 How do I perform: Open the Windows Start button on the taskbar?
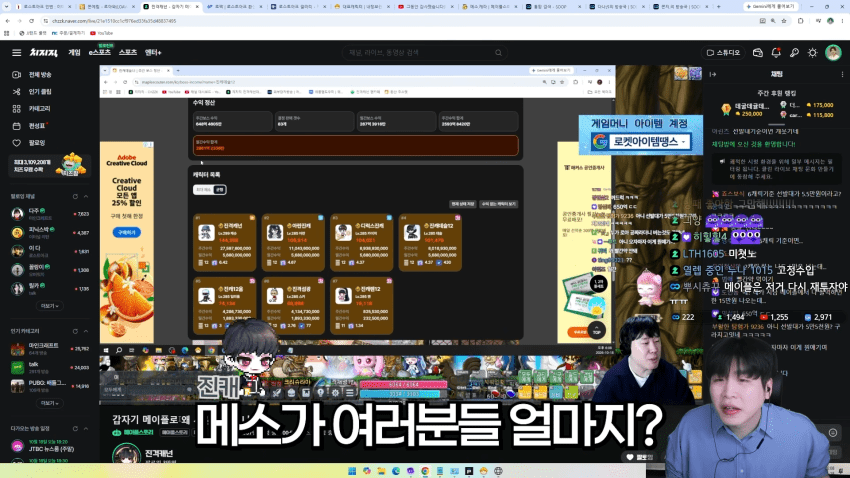pyautogui.click(x=352, y=471)
